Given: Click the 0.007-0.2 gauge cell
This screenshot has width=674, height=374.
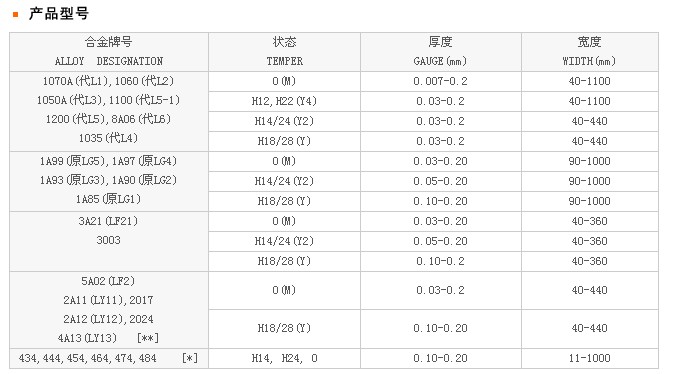Looking at the screenshot, I should click(441, 81).
